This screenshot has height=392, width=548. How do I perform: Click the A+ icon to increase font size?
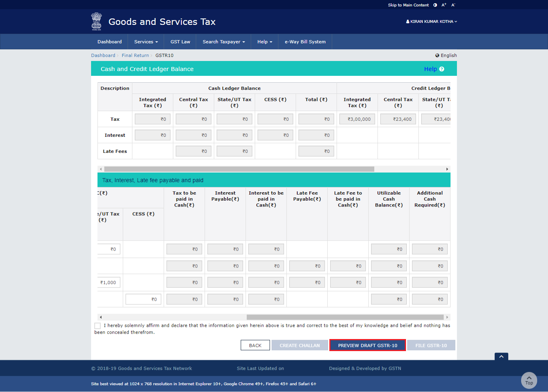click(444, 5)
